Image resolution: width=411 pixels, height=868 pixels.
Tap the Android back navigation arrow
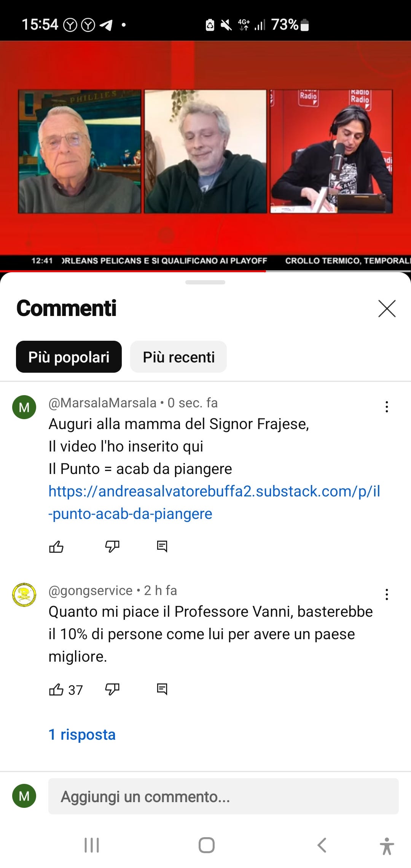point(322,846)
